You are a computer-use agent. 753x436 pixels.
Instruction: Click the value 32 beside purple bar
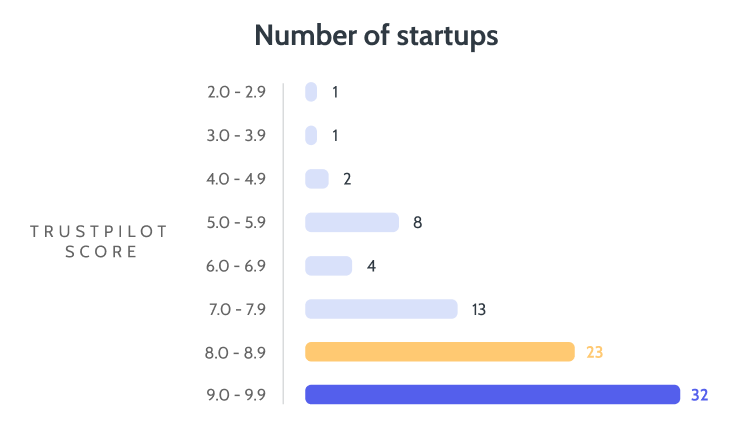[699, 395]
